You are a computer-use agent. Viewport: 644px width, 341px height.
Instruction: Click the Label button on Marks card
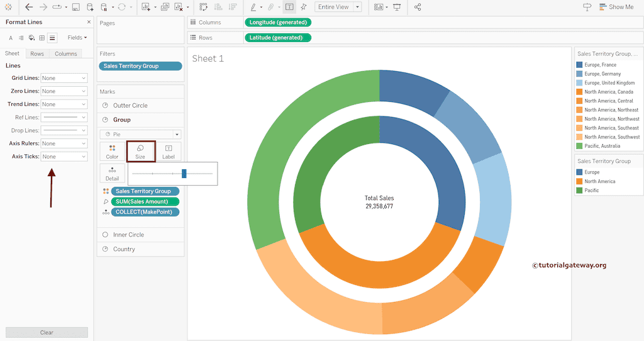169,151
